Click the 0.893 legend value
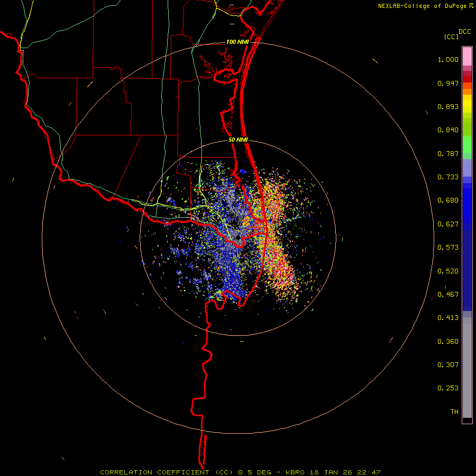476x476 pixels. click(448, 106)
